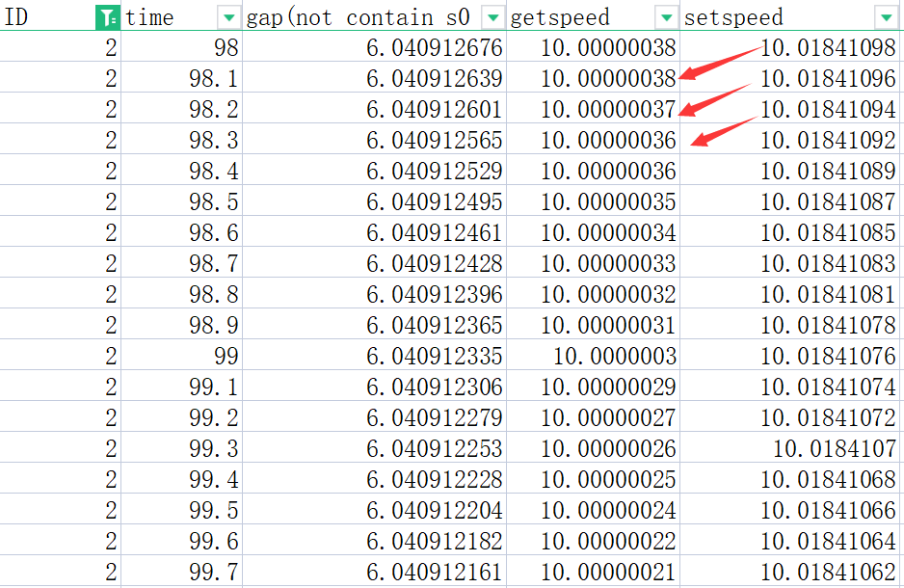
Task: Click time cell 99.3
Action: [x=181, y=448]
